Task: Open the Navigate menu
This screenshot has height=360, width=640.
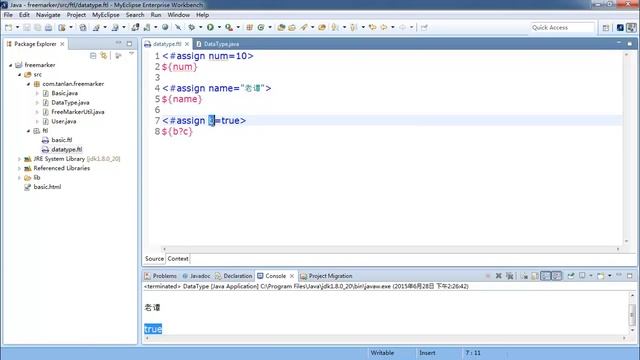Action: point(48,15)
